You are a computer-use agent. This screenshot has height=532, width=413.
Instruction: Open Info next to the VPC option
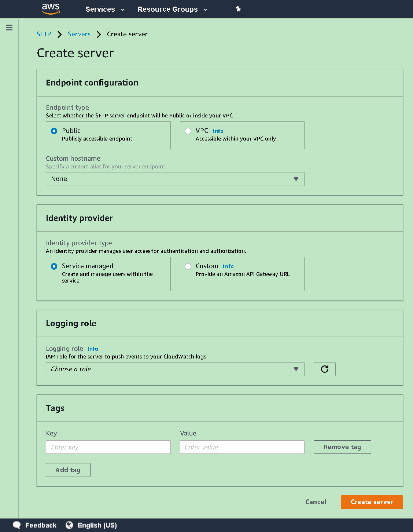(x=218, y=131)
